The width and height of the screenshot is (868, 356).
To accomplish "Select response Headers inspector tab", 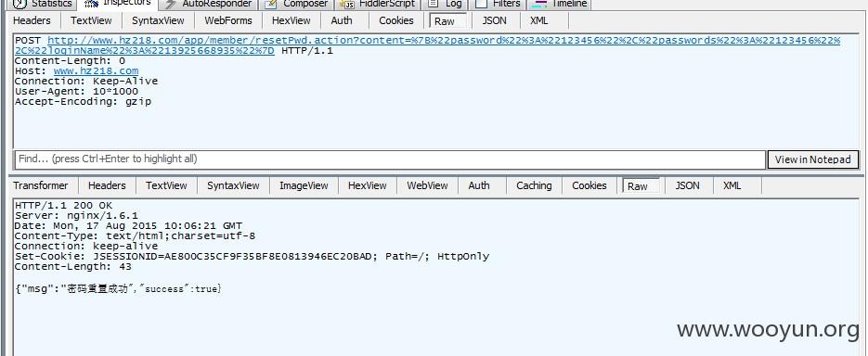I will click(x=107, y=185).
